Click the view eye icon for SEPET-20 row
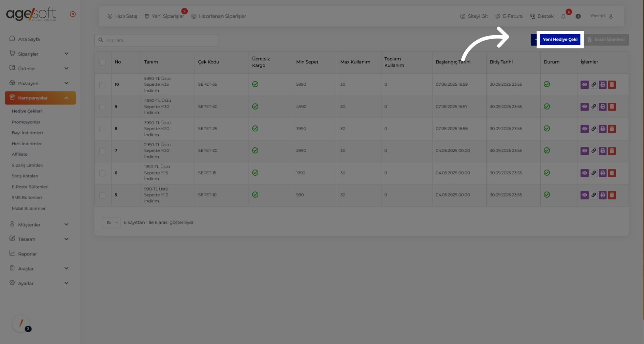 (x=584, y=151)
